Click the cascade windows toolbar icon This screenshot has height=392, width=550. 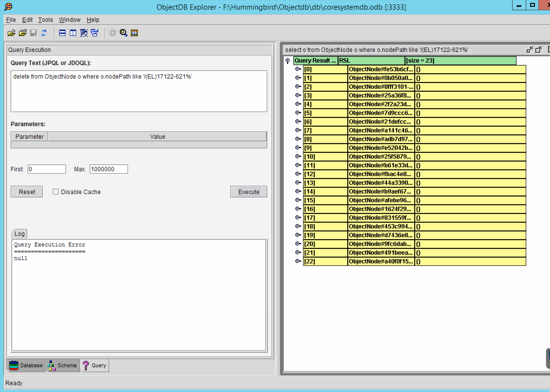[95, 33]
